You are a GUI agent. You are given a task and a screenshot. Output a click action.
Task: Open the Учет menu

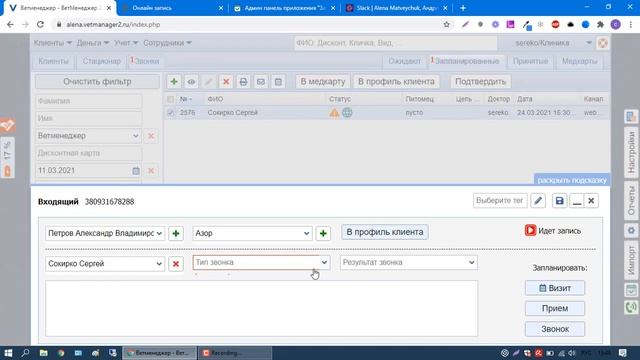coord(126,43)
